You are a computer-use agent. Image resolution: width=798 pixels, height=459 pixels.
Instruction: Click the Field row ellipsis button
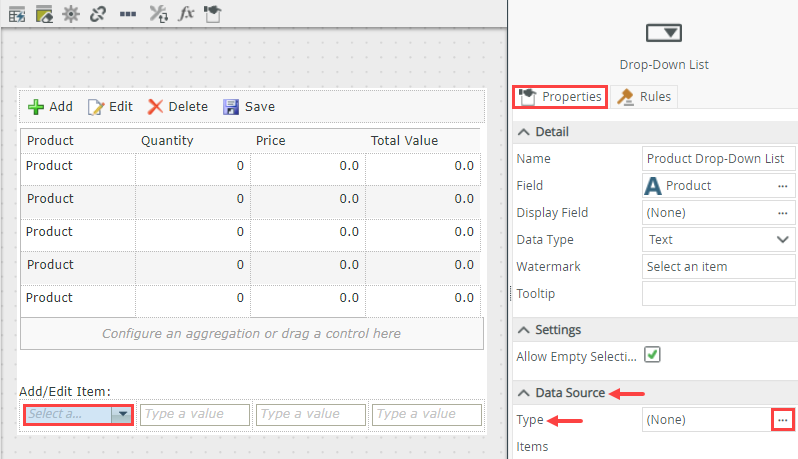click(x=783, y=186)
